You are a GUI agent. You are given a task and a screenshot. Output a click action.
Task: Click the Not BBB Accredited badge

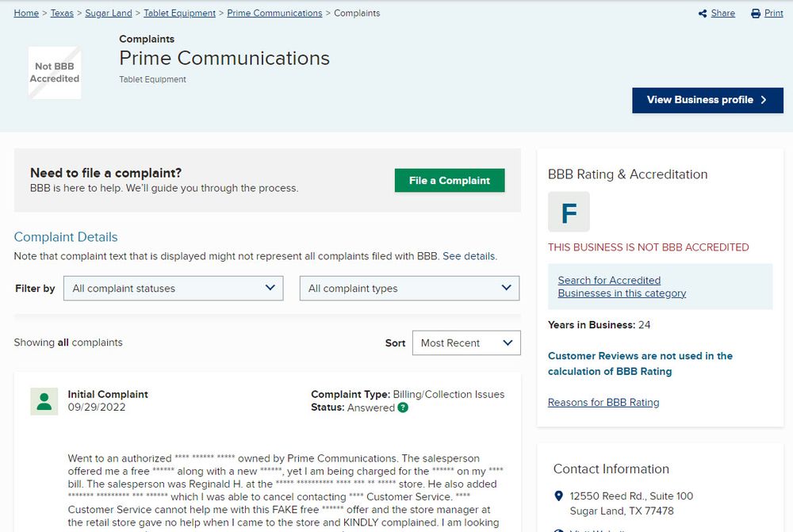coord(55,73)
